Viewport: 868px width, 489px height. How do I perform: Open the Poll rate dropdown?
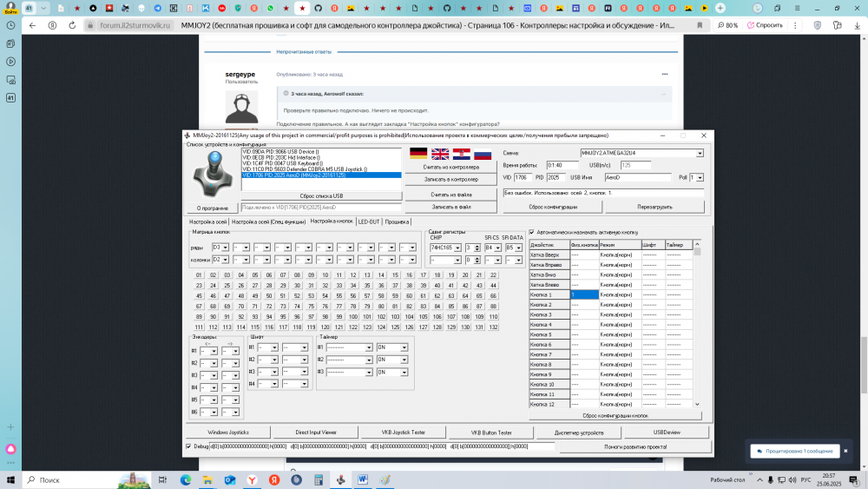700,177
